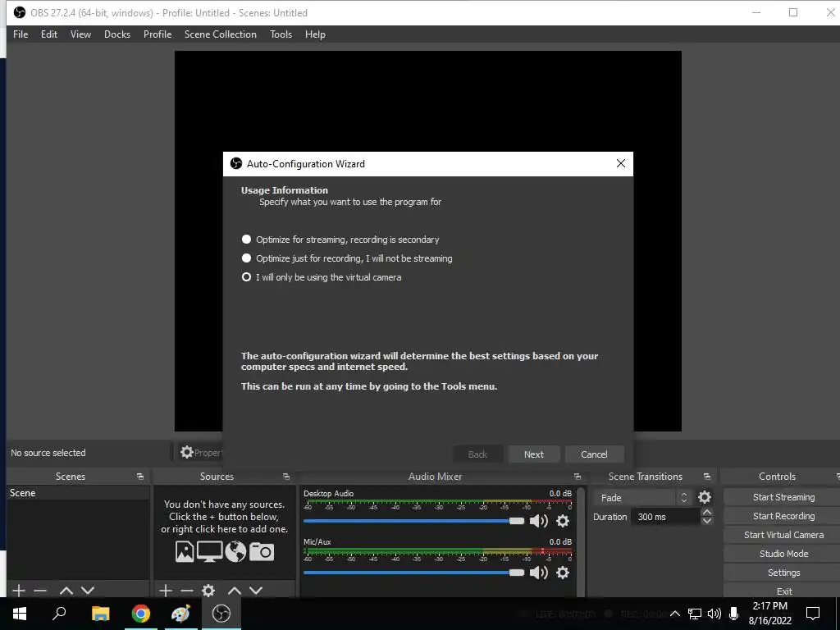Increase transition duration with up arrow

pyautogui.click(x=706, y=513)
